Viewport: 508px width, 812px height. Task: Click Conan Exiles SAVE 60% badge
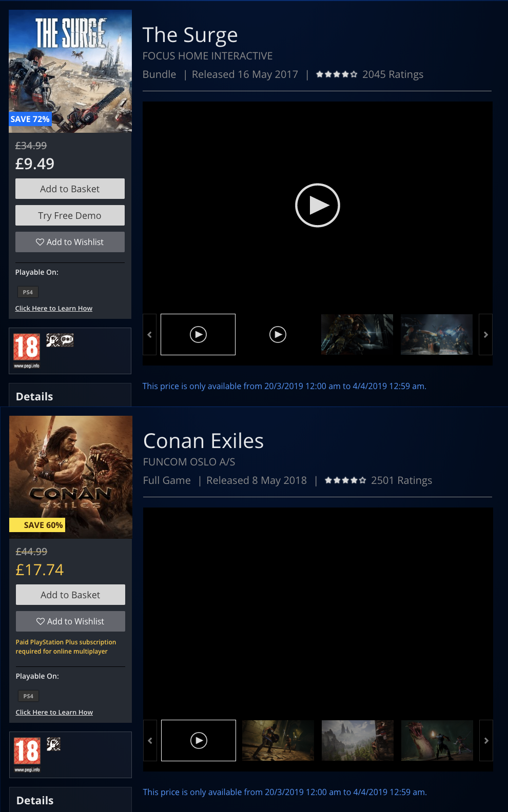[37, 525]
